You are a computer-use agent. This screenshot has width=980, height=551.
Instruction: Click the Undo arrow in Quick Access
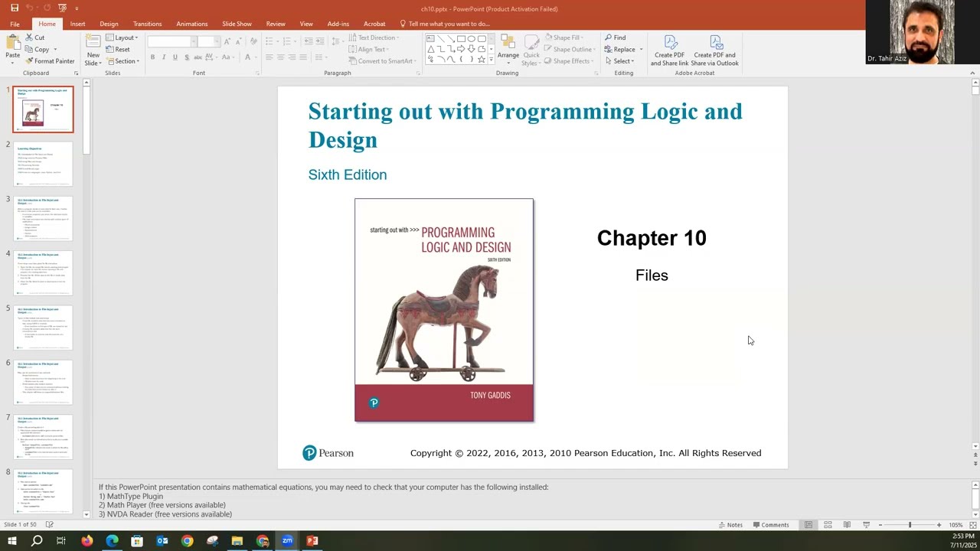(x=30, y=8)
